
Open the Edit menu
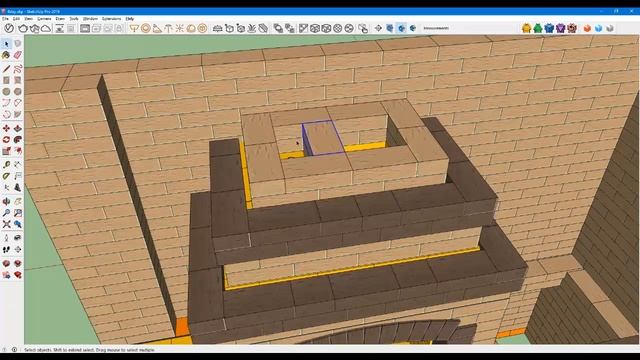pos(16,19)
